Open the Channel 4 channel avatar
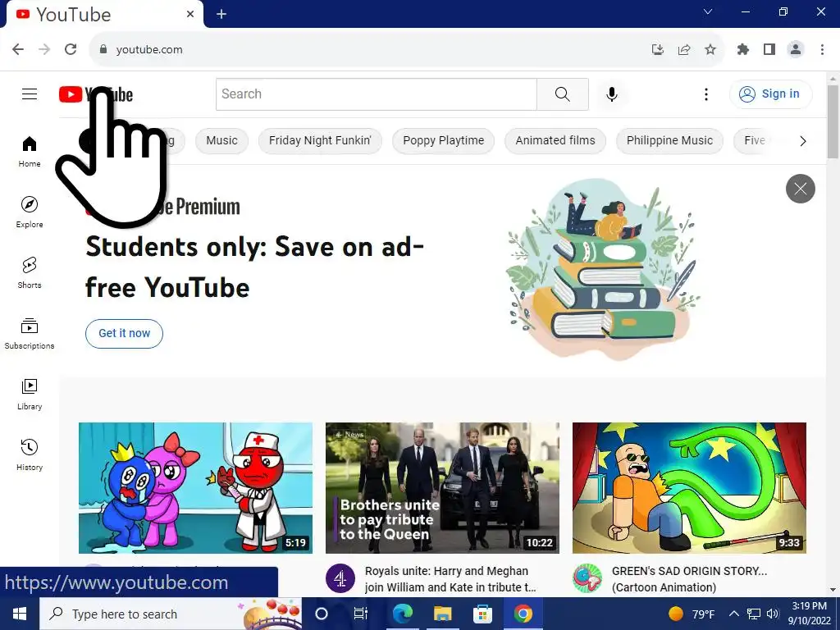The height and width of the screenshot is (630, 840). tap(340, 578)
